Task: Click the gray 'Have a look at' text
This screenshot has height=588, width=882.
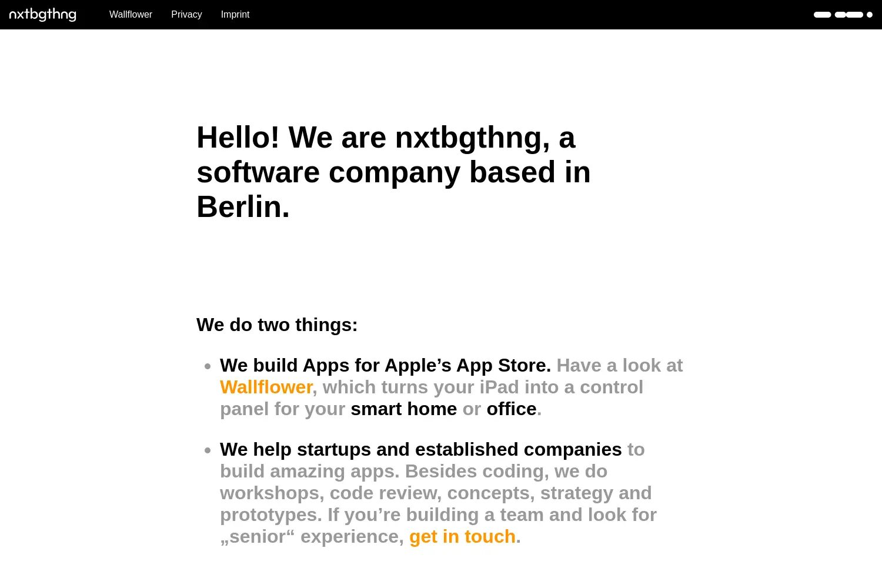Action: point(620,365)
